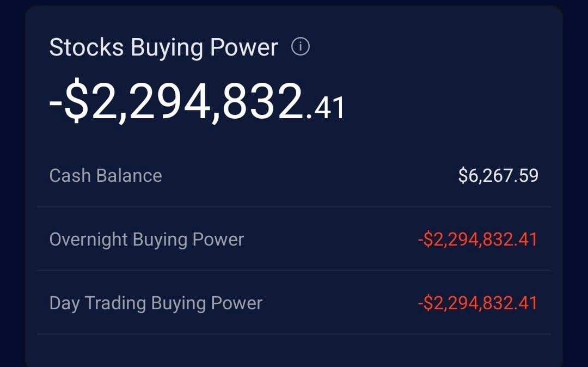Tap the dollar sign in the headline amount

(77, 102)
